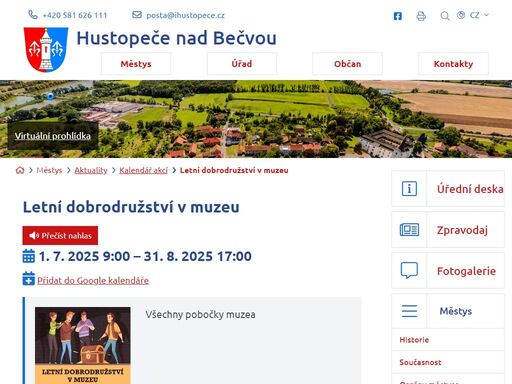Click the Hustopeče nad Bečvou site title
The width and height of the screenshot is (512, 384).
click(x=177, y=38)
